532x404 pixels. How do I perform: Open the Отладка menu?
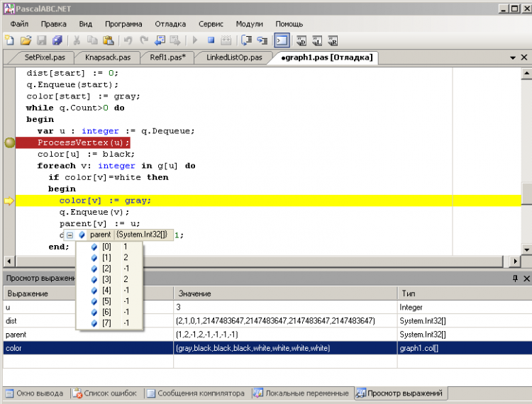pyautogui.click(x=170, y=23)
